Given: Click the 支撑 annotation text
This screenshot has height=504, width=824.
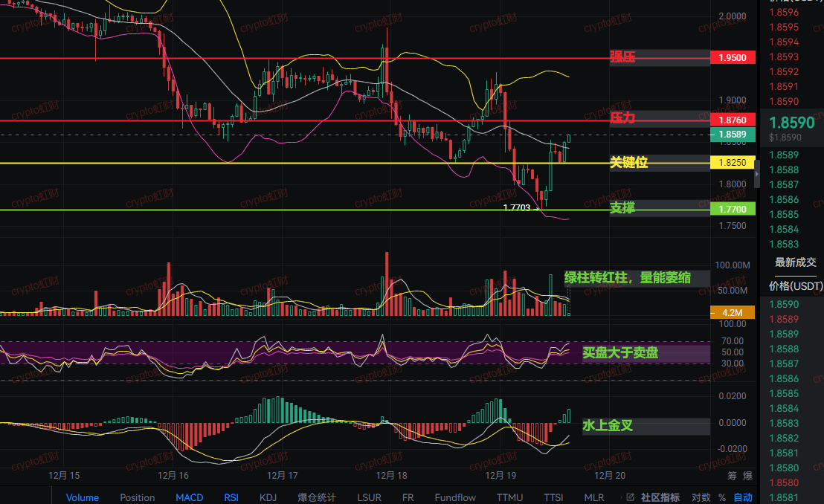Looking at the screenshot, I should (x=622, y=208).
